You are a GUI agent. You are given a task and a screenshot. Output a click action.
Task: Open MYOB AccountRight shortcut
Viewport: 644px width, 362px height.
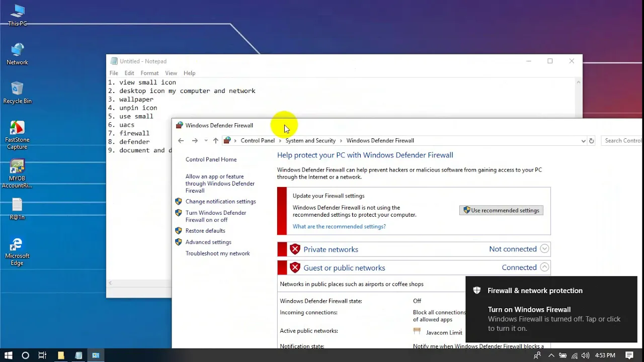(x=17, y=174)
